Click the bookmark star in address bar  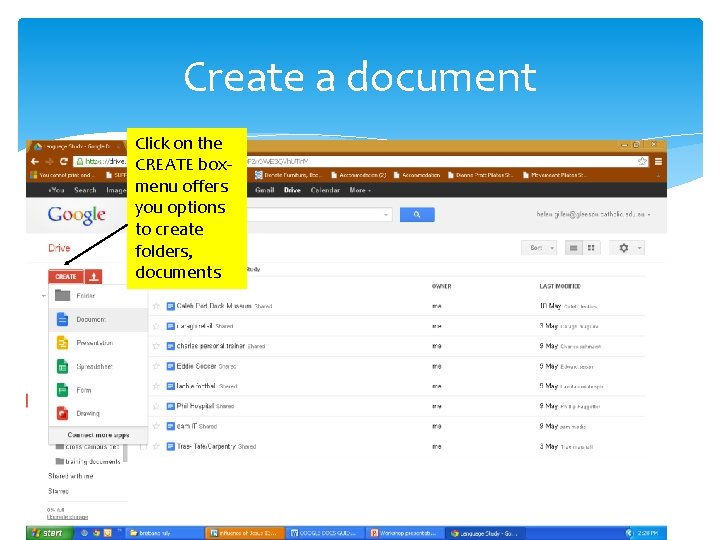point(642,161)
